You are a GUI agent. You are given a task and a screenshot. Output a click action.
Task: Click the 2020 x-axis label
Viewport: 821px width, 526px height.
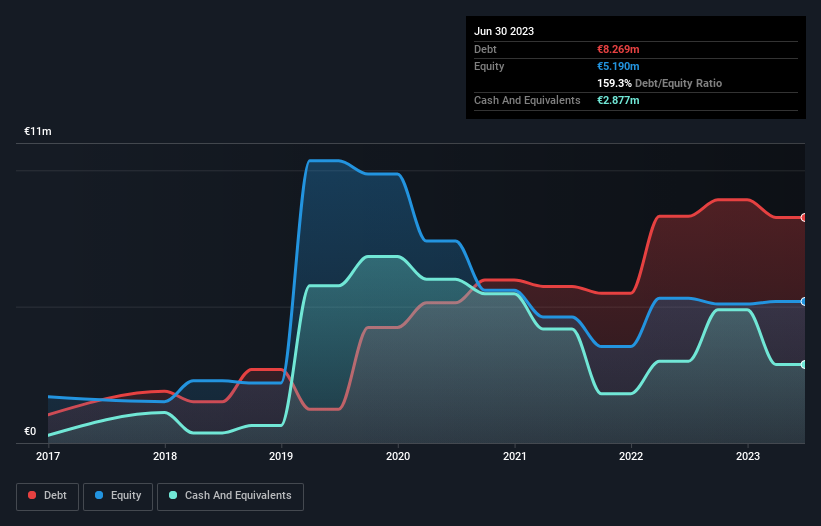pos(398,456)
